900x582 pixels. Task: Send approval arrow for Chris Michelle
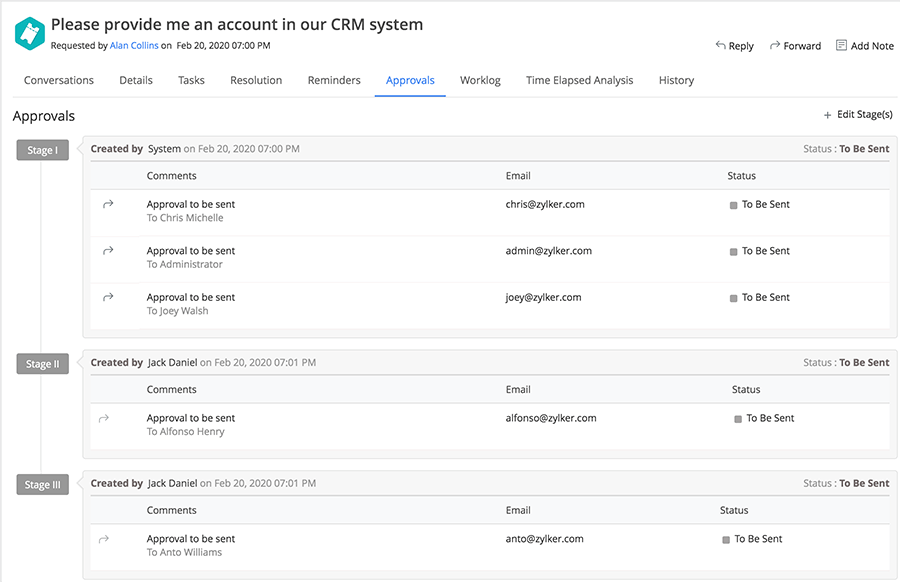(x=108, y=204)
